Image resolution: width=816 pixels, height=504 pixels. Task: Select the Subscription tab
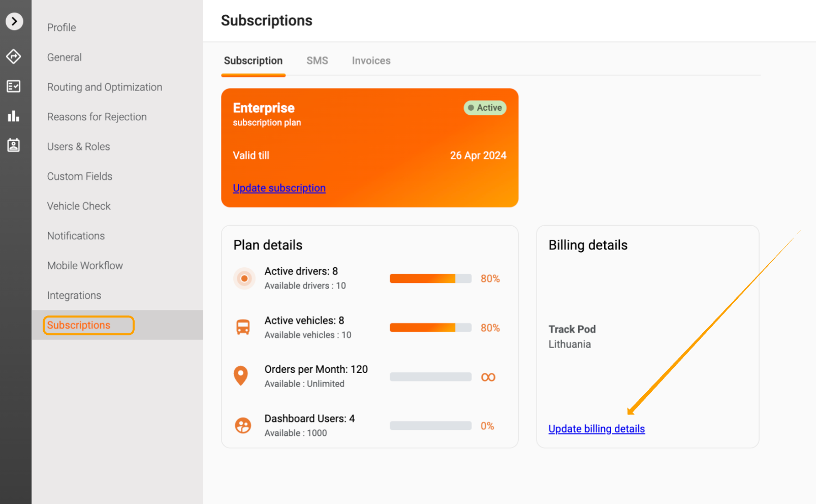coord(253,61)
